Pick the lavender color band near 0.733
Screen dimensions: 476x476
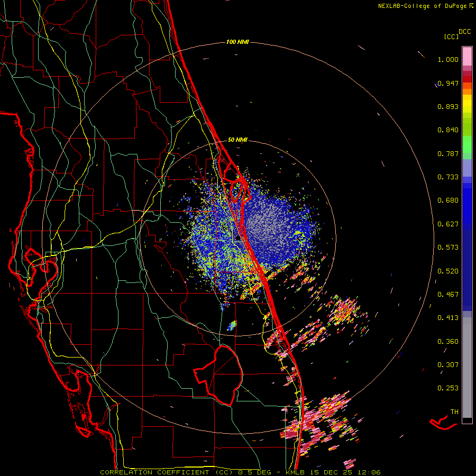(x=467, y=168)
